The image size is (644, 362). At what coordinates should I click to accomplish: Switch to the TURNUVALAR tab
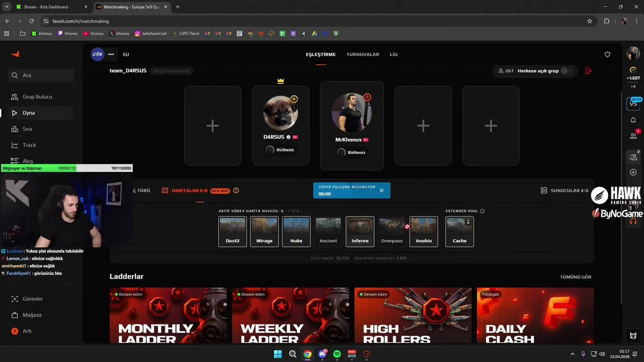coord(363,54)
